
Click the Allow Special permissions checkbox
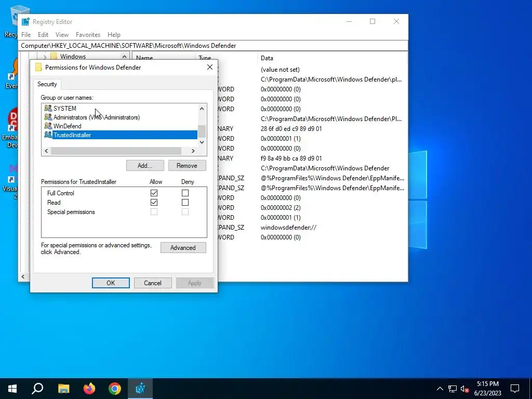click(154, 212)
